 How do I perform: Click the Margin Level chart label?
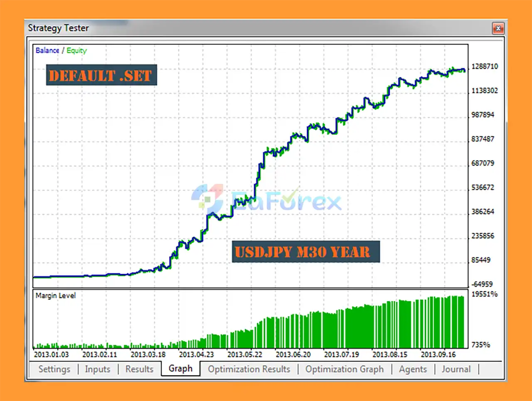point(56,295)
